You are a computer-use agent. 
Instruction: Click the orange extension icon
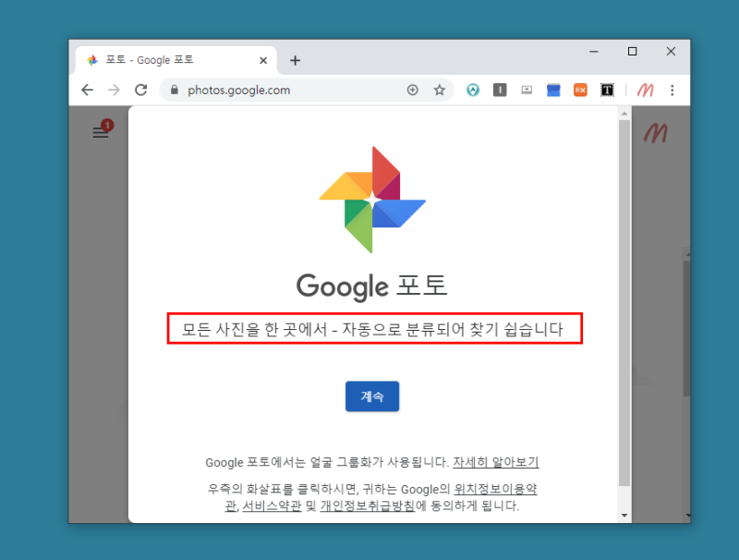[580, 90]
